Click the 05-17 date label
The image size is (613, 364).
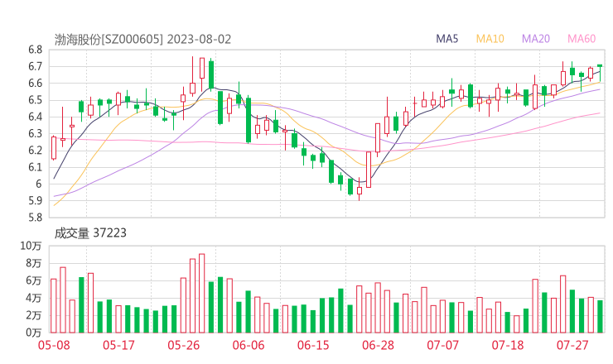coord(118,345)
